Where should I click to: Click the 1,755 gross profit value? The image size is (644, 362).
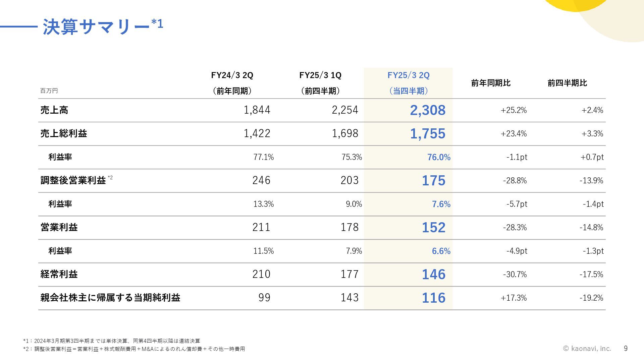[x=428, y=133]
